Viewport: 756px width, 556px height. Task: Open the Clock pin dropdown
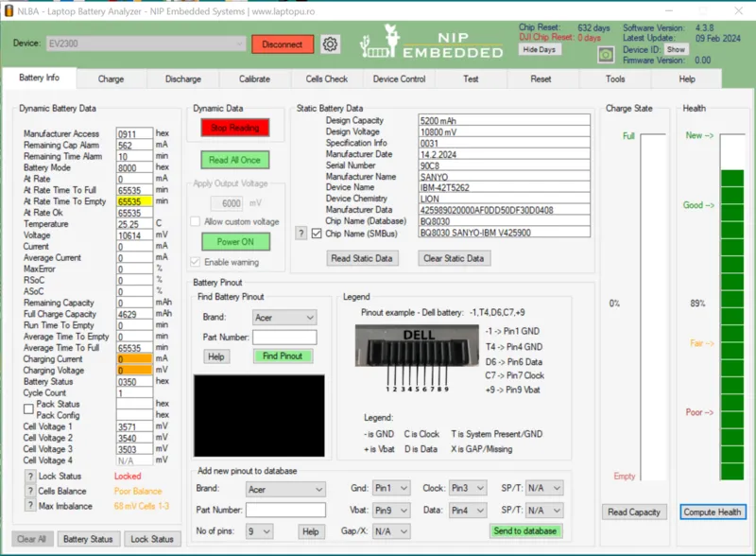tap(468, 488)
